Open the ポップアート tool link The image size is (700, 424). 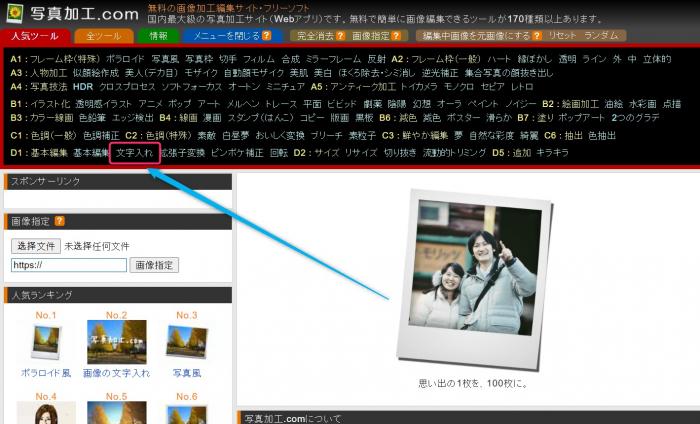click(581, 118)
